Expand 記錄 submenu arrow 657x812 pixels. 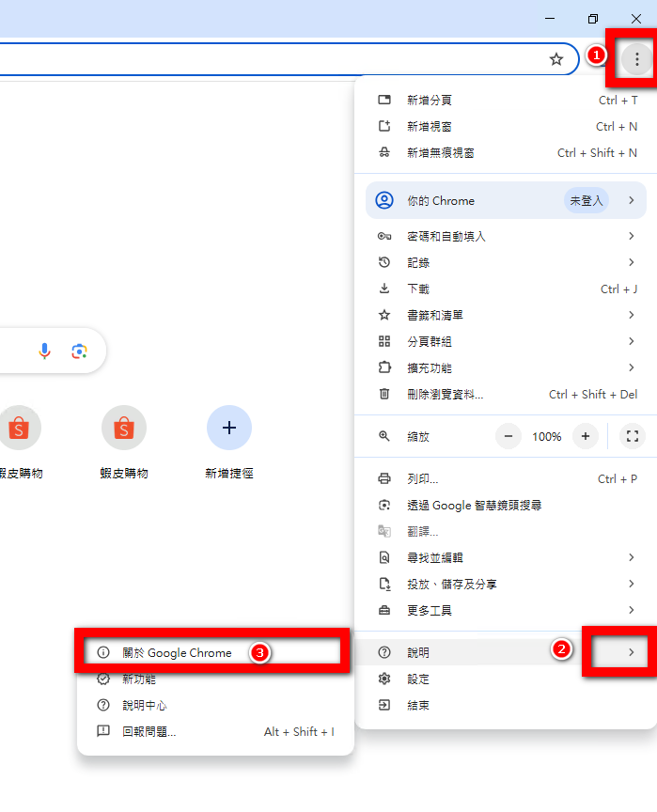tap(631, 262)
